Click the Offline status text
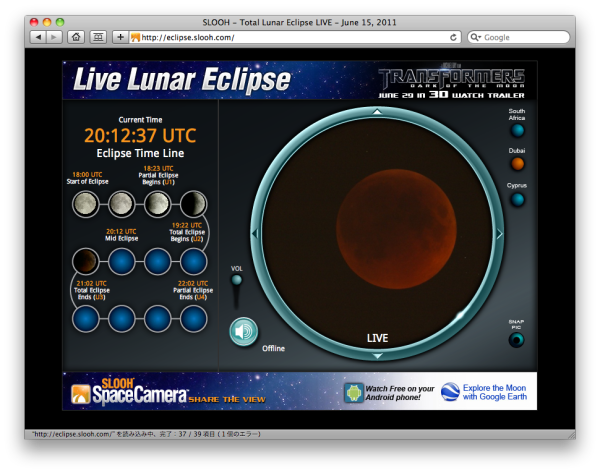Viewport: 600px width, 473px height. pos(273,348)
